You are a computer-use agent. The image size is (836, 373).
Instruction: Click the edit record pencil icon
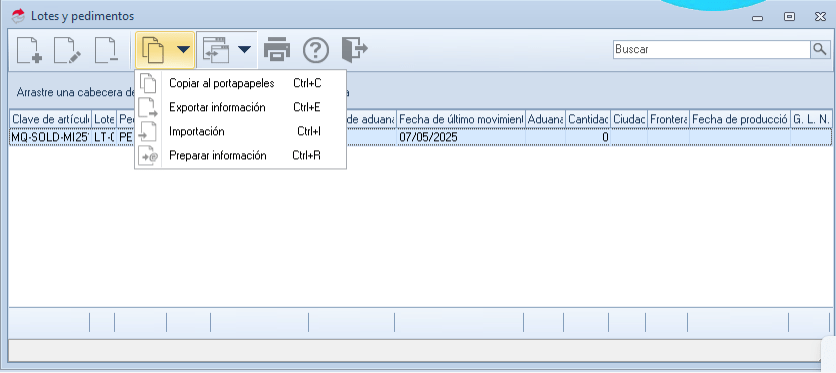click(68, 50)
